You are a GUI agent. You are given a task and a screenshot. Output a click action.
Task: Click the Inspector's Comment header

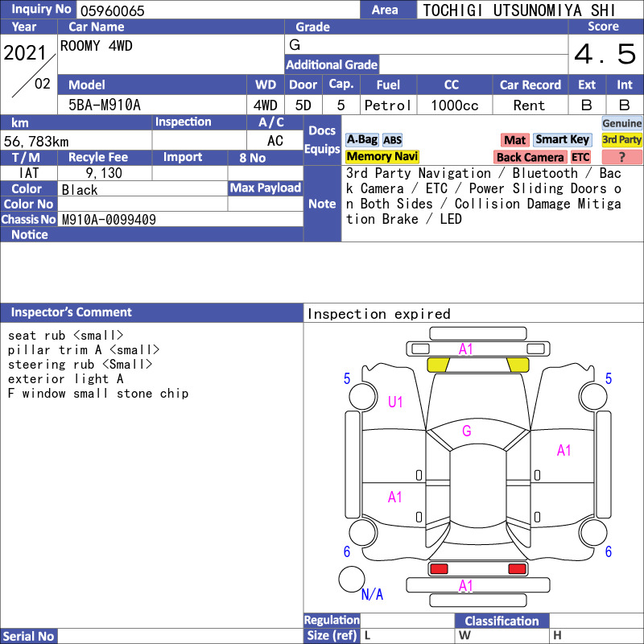(x=151, y=312)
